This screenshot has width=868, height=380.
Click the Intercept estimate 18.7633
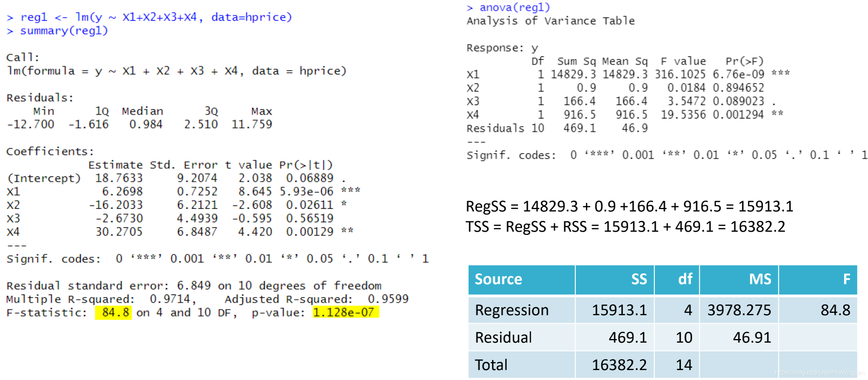click(x=119, y=178)
